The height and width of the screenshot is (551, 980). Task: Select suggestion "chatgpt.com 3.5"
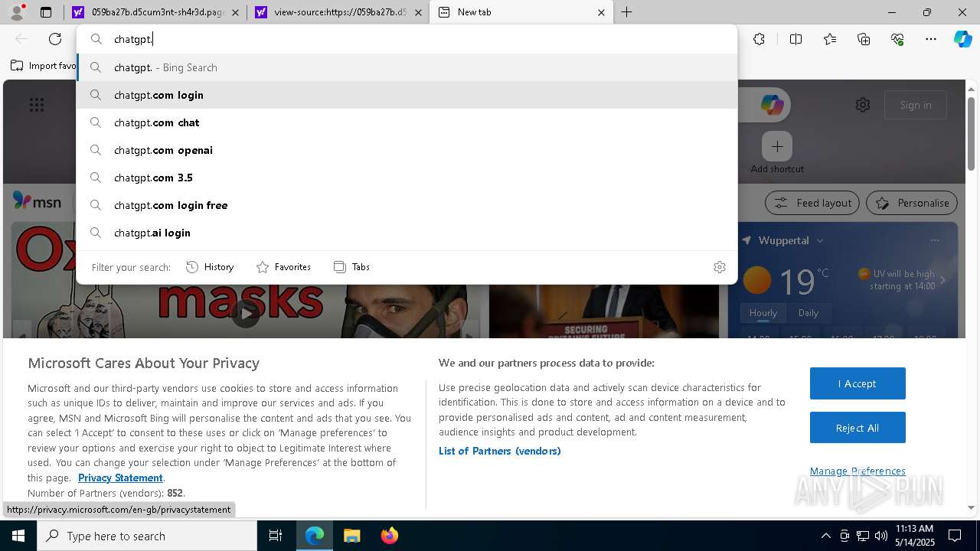tap(407, 178)
